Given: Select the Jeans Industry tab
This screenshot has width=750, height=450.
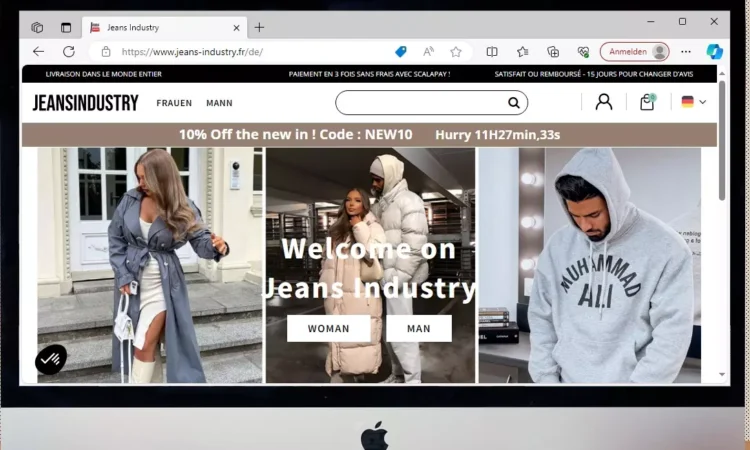Looking at the screenshot, I should click(x=165, y=28).
